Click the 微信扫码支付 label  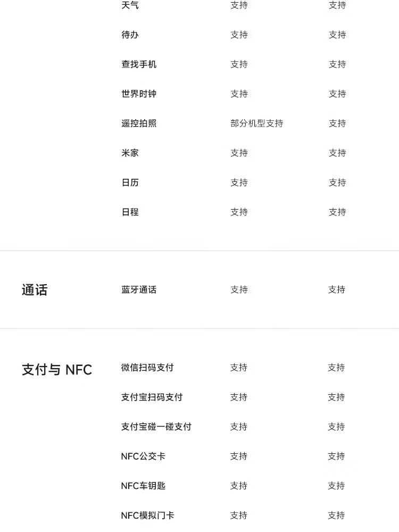point(147,368)
